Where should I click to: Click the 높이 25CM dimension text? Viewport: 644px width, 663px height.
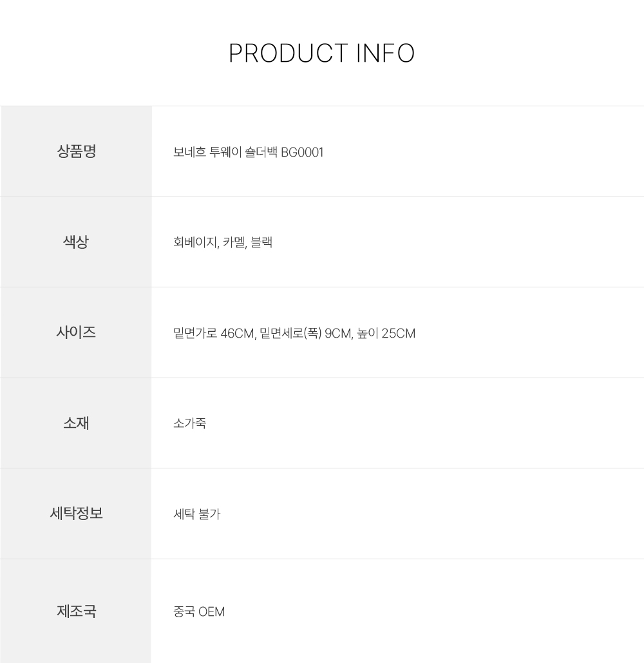(386, 334)
